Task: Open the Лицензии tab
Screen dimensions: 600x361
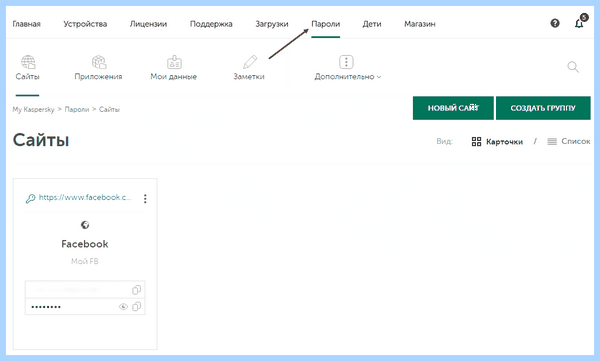Action: [148, 24]
